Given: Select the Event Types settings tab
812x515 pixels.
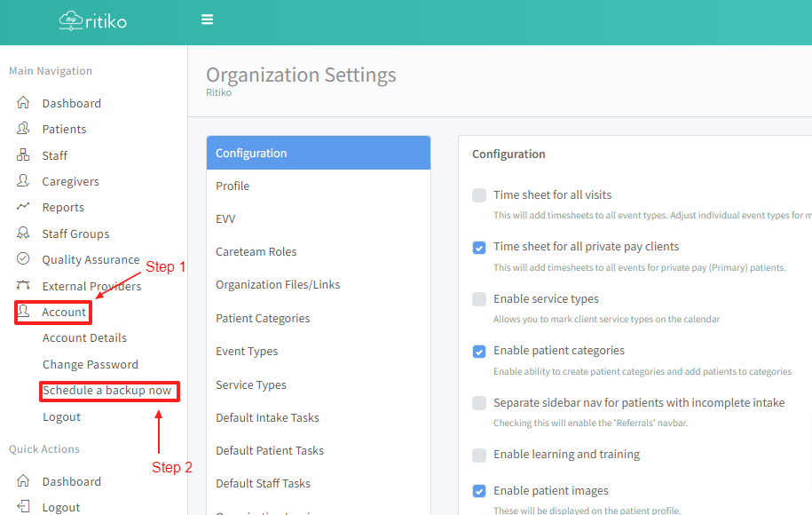Looking at the screenshot, I should [x=247, y=352].
